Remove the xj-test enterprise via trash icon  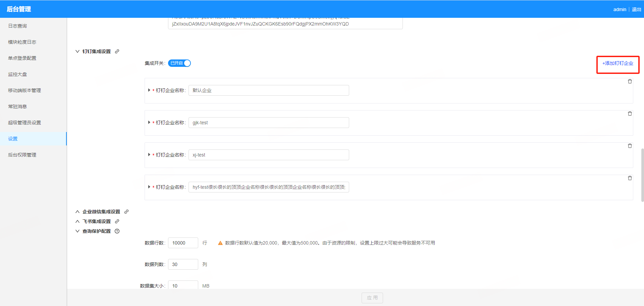pos(630,146)
